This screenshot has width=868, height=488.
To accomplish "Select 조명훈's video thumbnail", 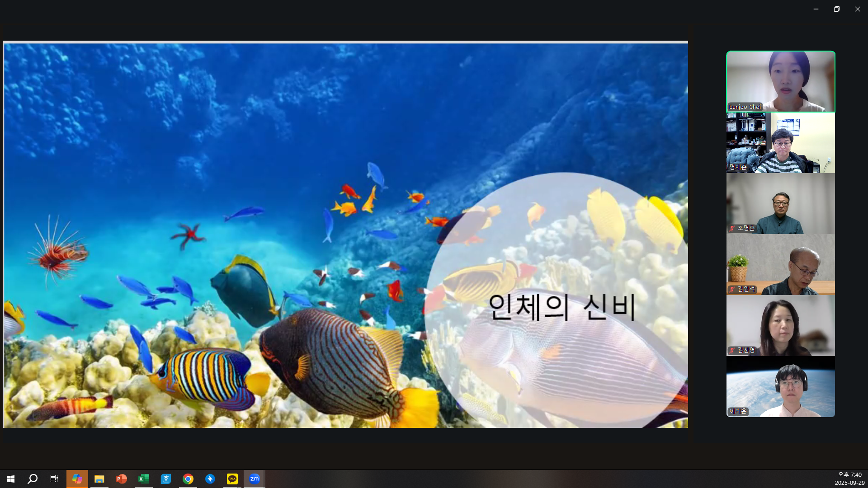I will coord(780,204).
